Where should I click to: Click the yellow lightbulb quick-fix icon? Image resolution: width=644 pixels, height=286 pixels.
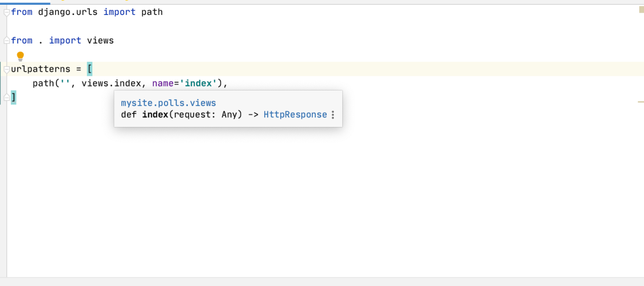click(x=20, y=56)
